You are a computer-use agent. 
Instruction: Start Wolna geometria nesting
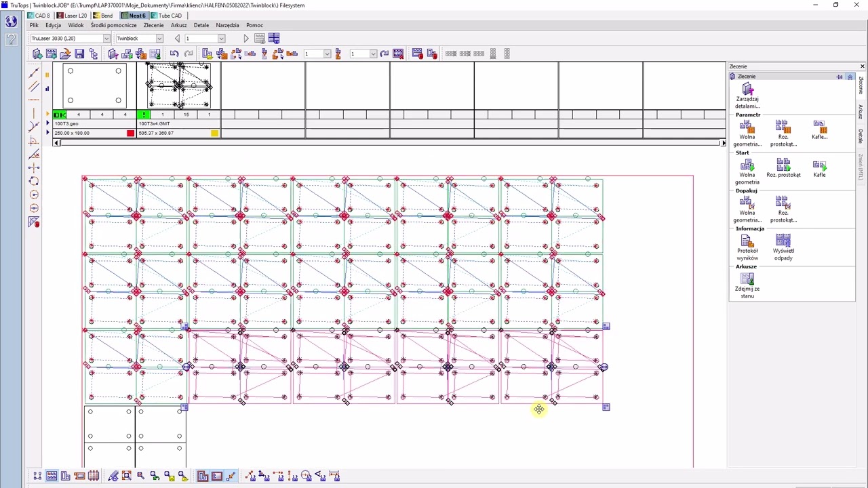tap(747, 171)
